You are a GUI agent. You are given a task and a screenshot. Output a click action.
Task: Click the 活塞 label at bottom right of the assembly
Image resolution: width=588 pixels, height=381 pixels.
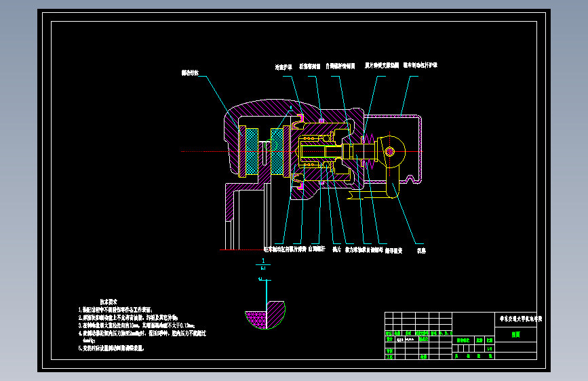point(421,251)
